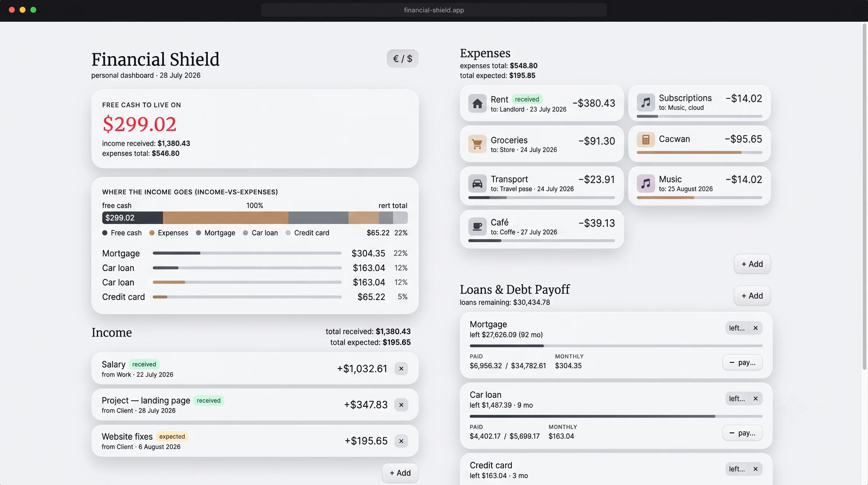Image resolution: width=868 pixels, height=485 pixels.
Task: Open the Credit card left... option
Action: click(x=737, y=469)
